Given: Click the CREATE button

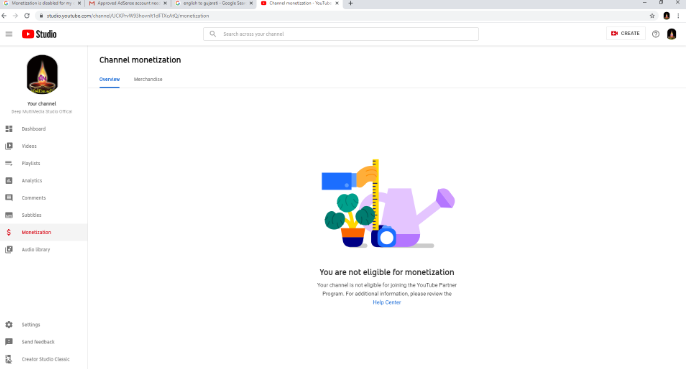Looking at the screenshot, I should [625, 33].
